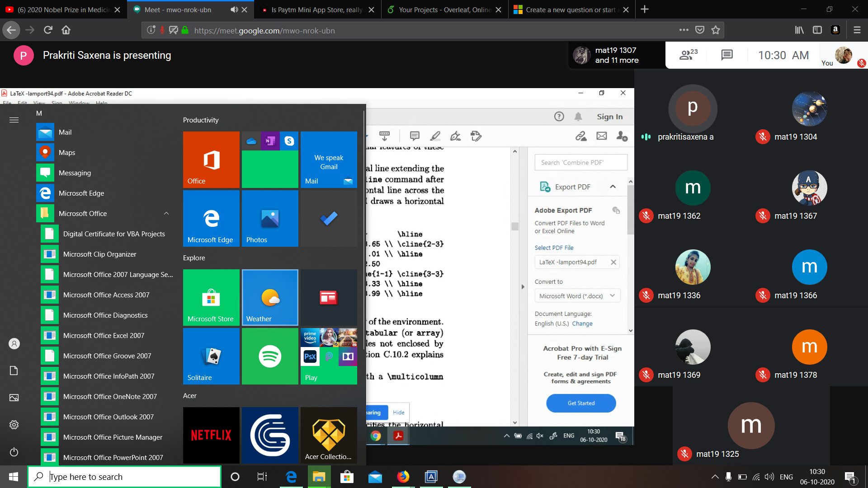Click the Get Started button

click(581, 403)
